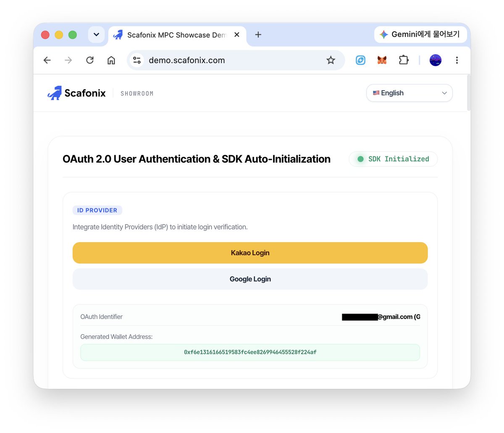View site information icon in address bar
504x433 pixels.
pyautogui.click(x=137, y=60)
